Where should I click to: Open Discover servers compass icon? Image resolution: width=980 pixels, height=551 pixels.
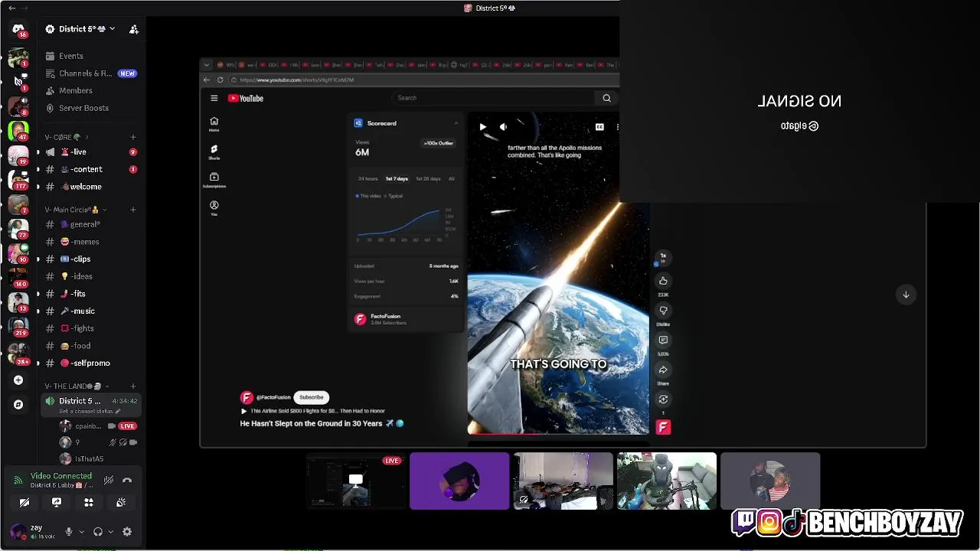coord(18,404)
